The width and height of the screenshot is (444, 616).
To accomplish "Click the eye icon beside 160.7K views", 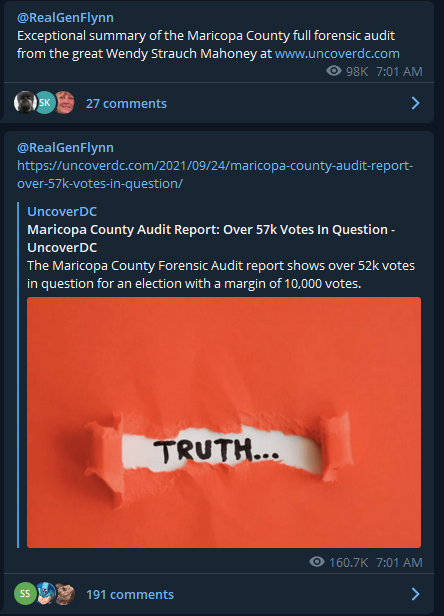I will [x=317, y=562].
